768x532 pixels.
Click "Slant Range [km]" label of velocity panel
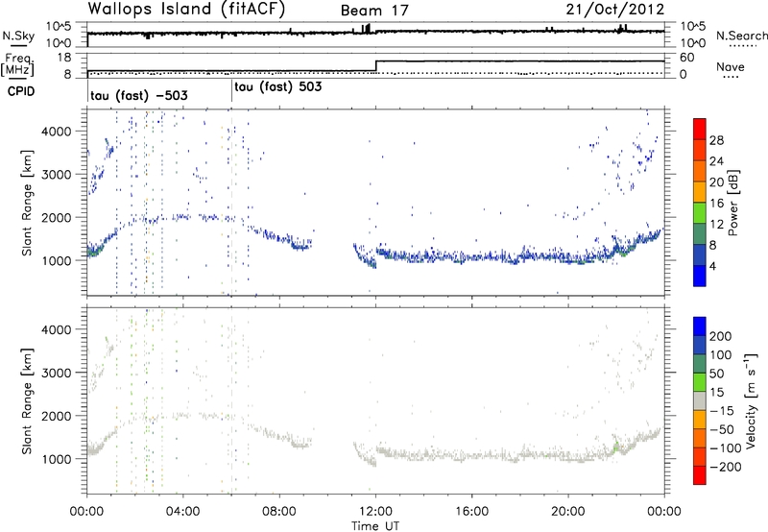(x=27, y=401)
